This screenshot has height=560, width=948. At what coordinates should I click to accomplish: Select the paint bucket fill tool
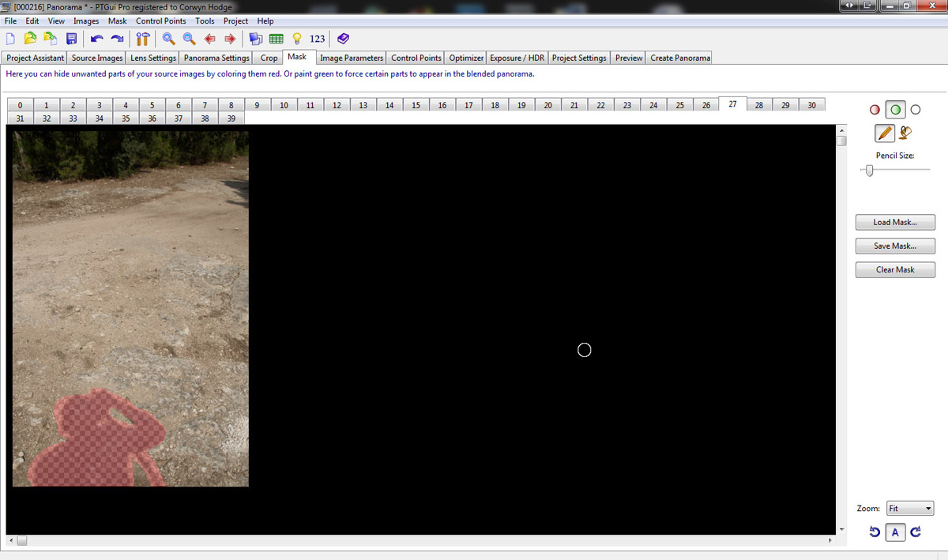coord(906,133)
